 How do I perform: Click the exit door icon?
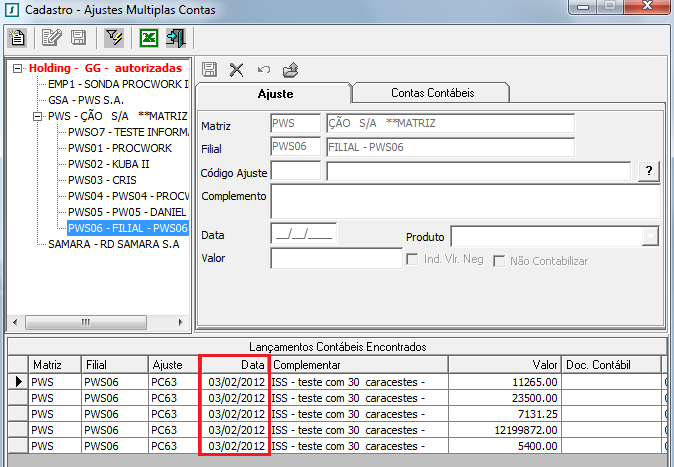(175, 39)
